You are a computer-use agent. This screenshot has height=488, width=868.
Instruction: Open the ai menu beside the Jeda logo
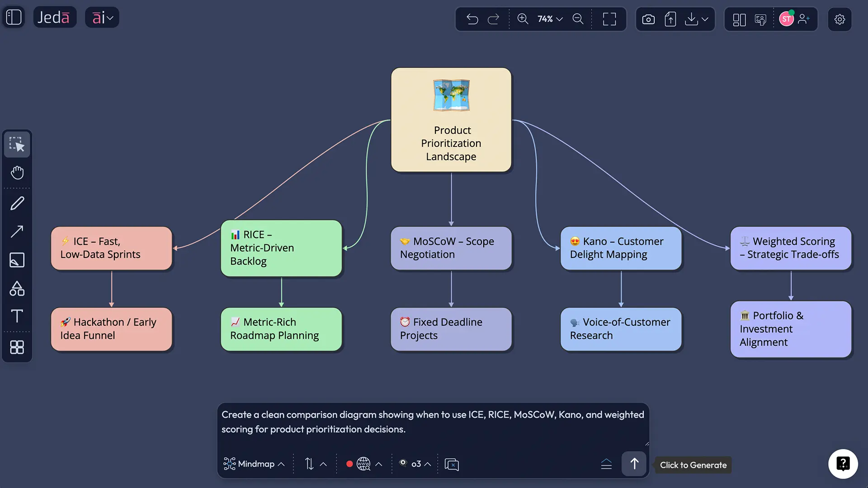click(102, 17)
